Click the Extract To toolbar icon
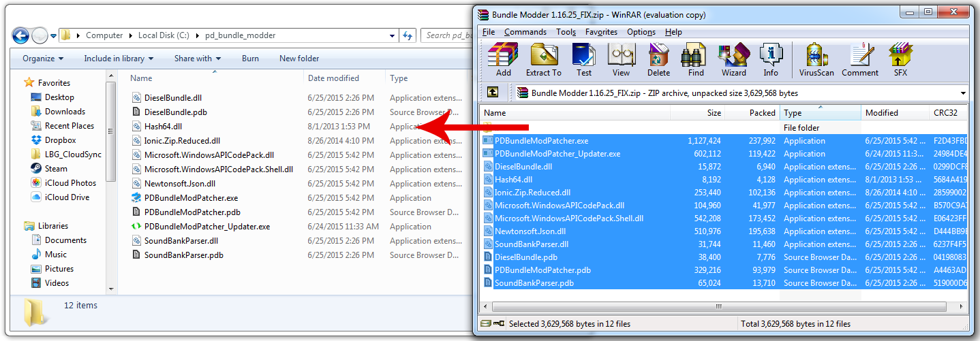The width and height of the screenshot is (980, 341). coord(543,60)
